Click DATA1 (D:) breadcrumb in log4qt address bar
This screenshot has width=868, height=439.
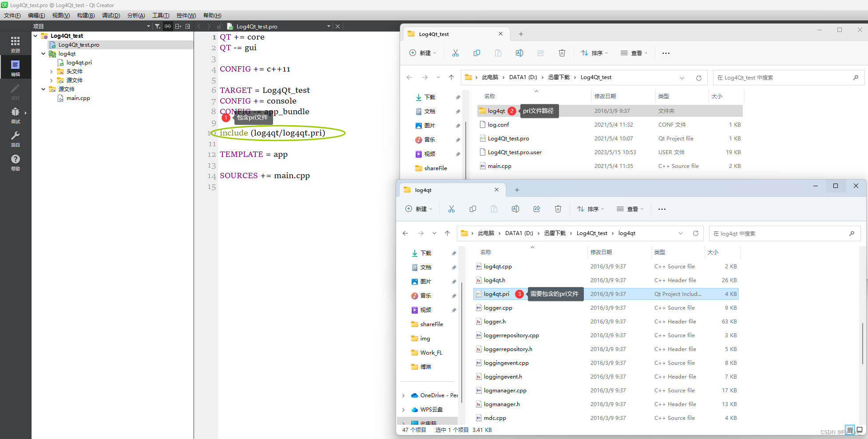click(x=519, y=233)
